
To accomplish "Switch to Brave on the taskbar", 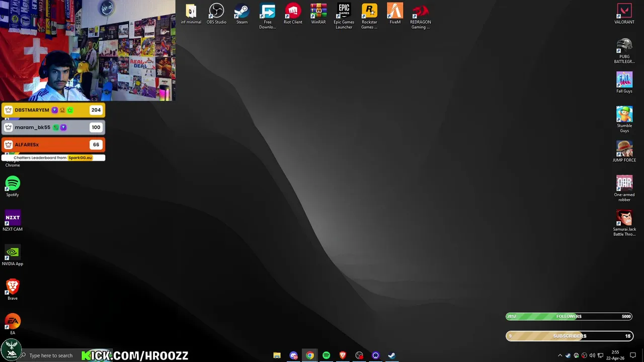I will point(343,355).
